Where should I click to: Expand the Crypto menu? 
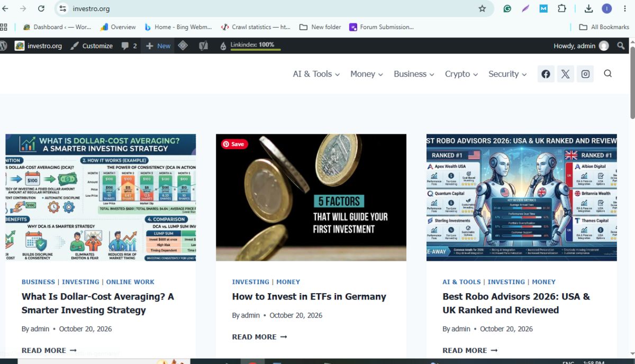click(461, 74)
